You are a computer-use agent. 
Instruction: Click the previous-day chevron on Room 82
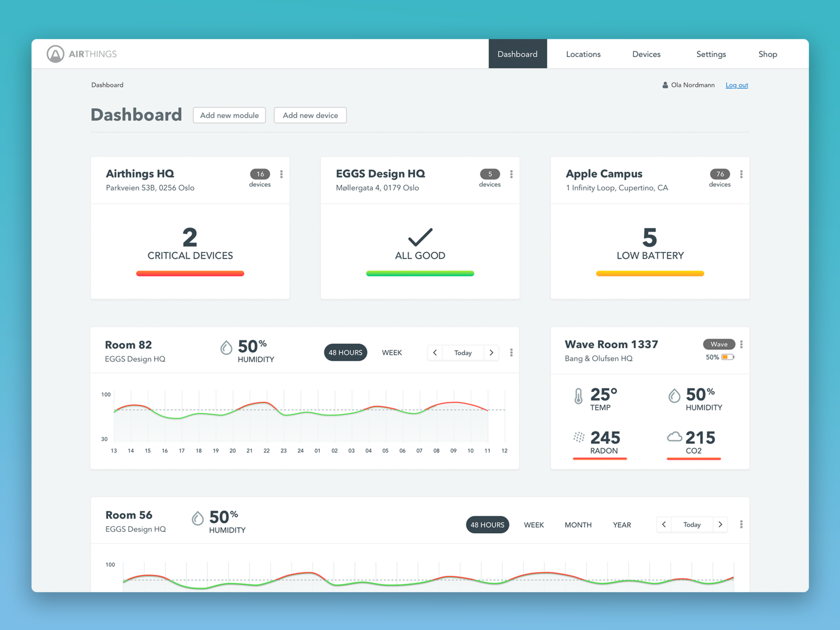tap(435, 352)
